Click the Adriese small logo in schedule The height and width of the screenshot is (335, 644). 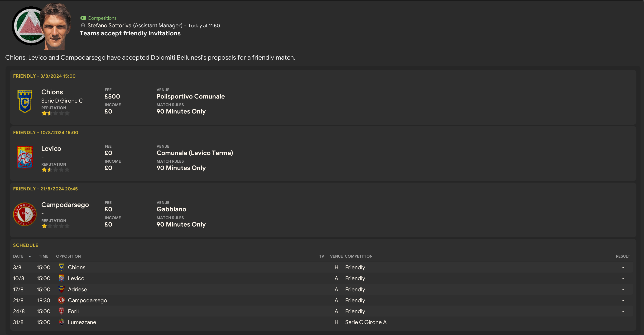click(61, 289)
